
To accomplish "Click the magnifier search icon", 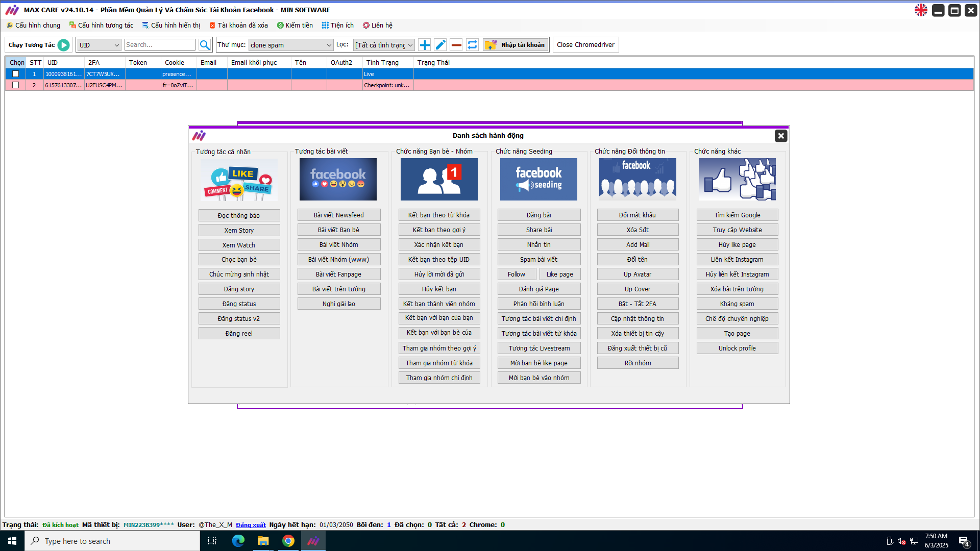I will tap(205, 45).
